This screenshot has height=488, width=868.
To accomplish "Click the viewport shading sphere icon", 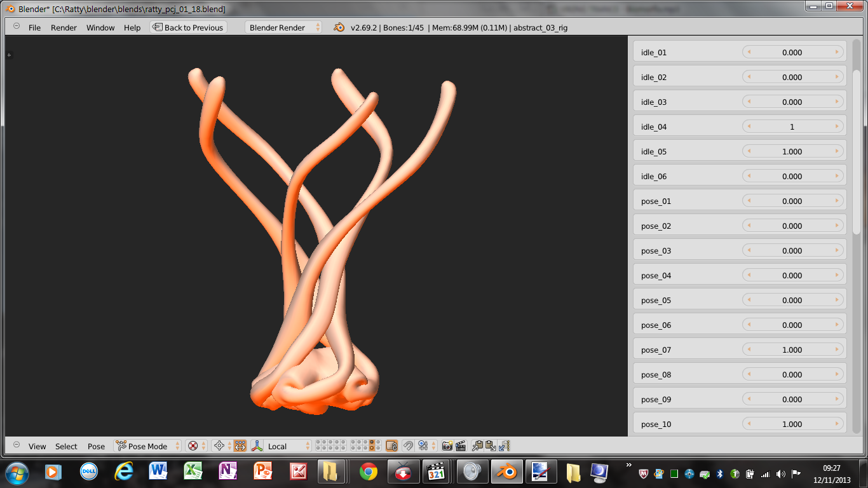I will click(193, 446).
